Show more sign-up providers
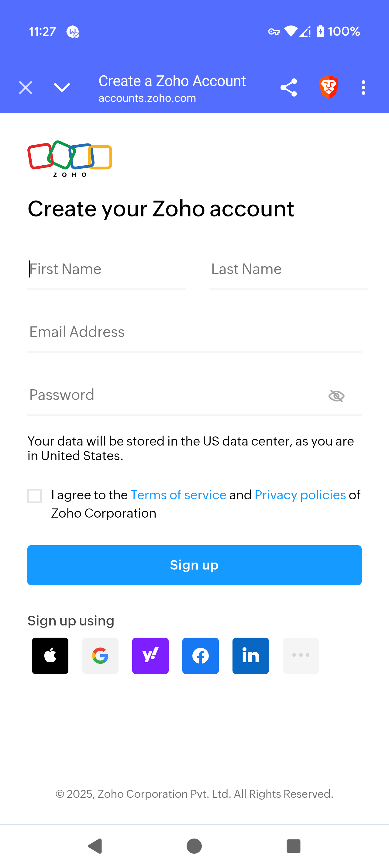This screenshot has width=389, height=868. coord(301,655)
